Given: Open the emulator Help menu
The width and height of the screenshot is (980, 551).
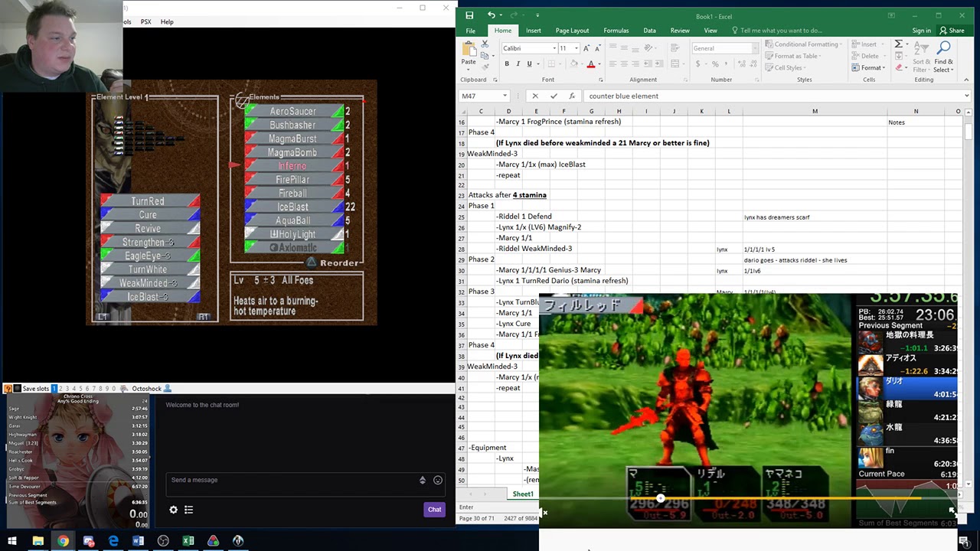Looking at the screenshot, I should point(167,21).
